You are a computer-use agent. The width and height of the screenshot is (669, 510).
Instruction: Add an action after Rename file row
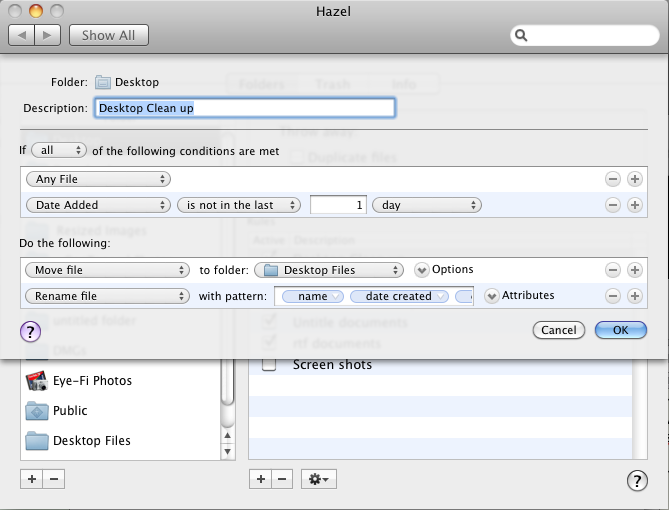(x=634, y=296)
